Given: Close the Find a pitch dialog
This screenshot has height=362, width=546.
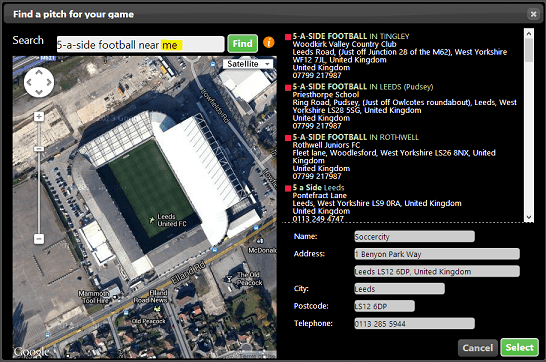Looking at the screenshot, I should (533, 14).
